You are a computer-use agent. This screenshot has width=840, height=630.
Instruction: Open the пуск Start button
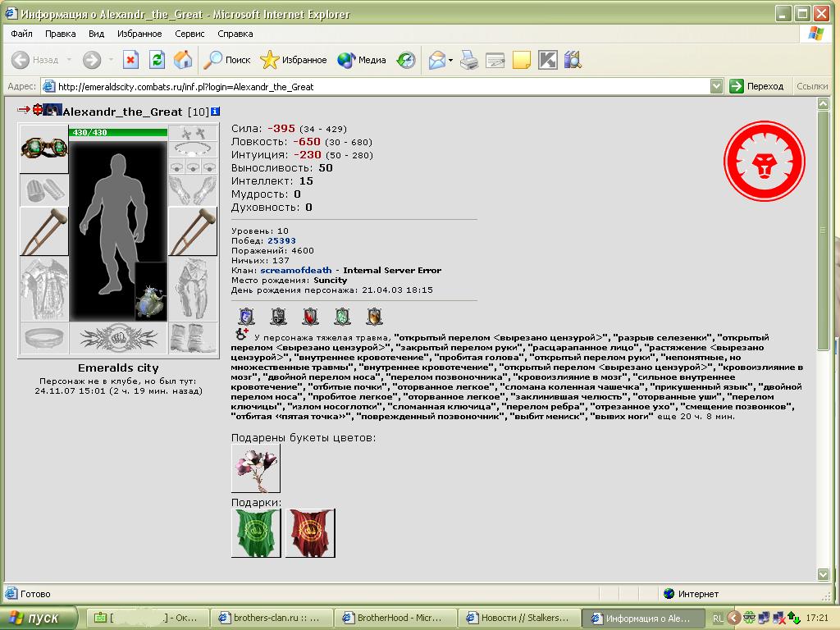point(39,618)
